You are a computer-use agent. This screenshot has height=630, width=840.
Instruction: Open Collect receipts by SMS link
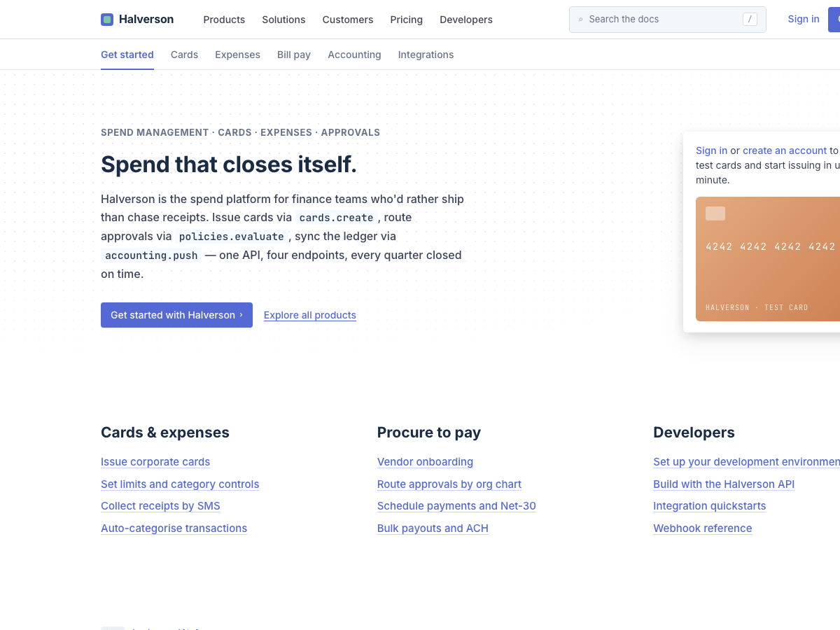(160, 506)
